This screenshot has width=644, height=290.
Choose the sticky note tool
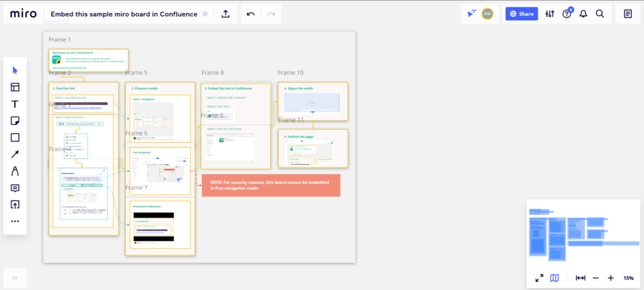pos(15,121)
